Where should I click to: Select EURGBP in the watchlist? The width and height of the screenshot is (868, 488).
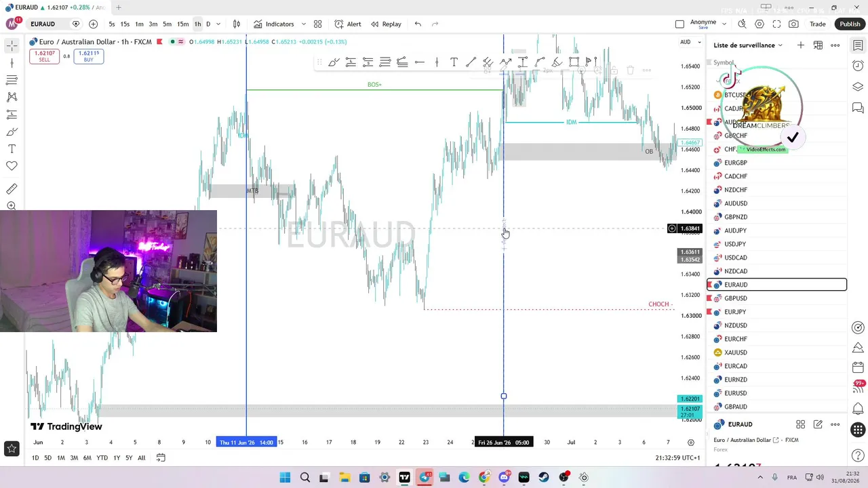coord(777,163)
